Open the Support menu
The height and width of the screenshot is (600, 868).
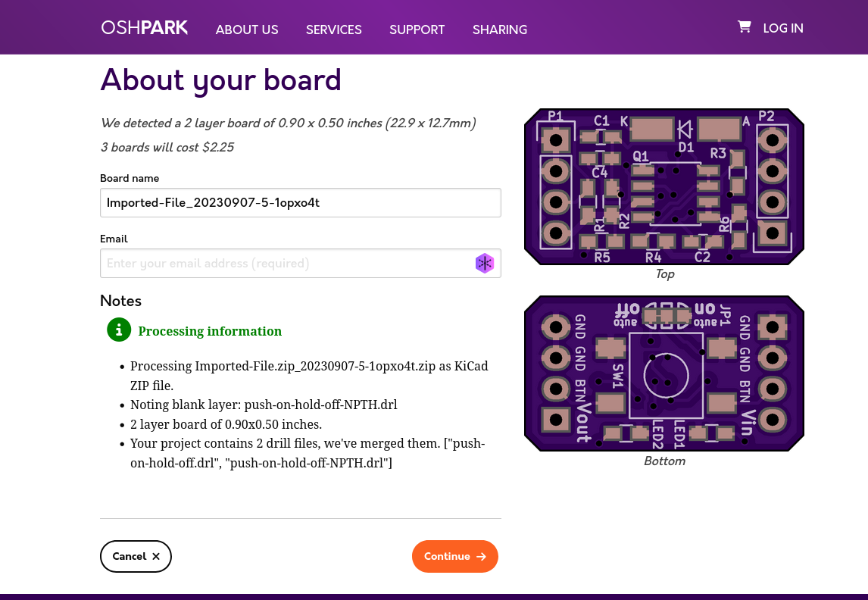[x=417, y=30]
